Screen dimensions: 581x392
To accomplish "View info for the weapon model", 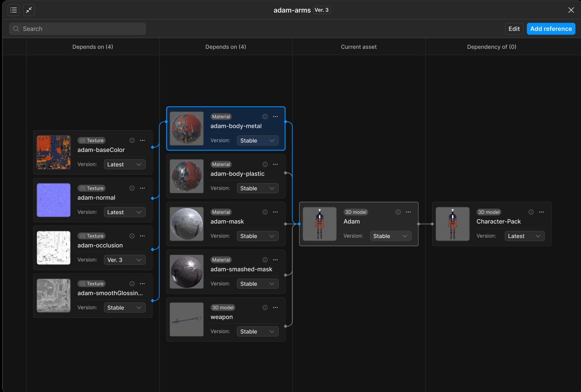I will 265,307.
